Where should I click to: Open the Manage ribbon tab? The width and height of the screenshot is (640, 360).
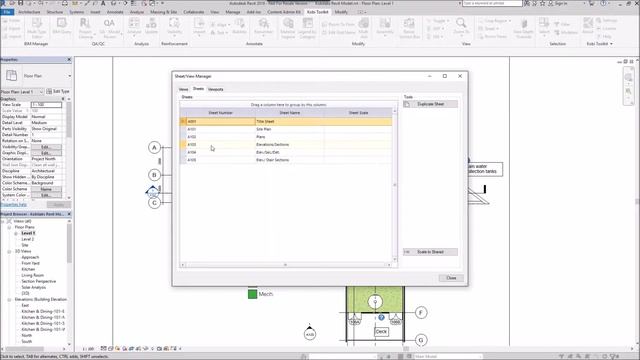click(233, 12)
